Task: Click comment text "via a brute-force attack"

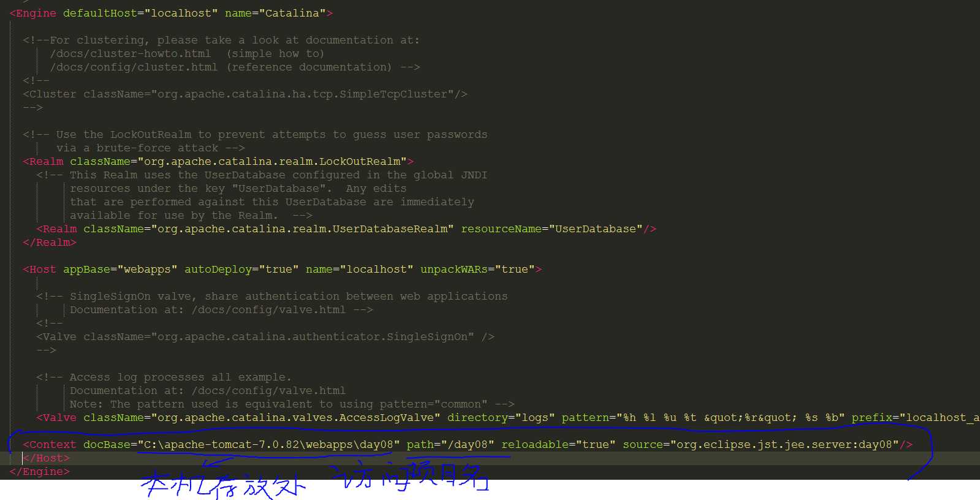Action: point(137,148)
